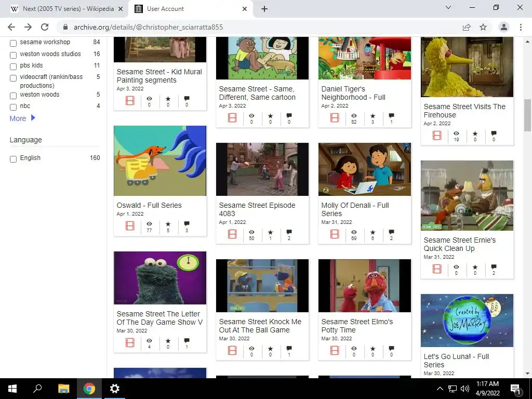Show hidden system tray icons chevron
Screen dimensions: 532x399
coord(440,389)
